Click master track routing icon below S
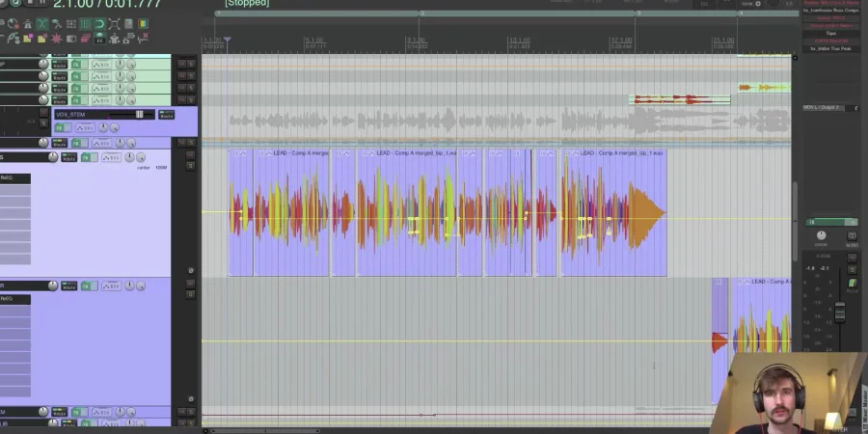The width and height of the screenshot is (868, 434). (x=853, y=283)
